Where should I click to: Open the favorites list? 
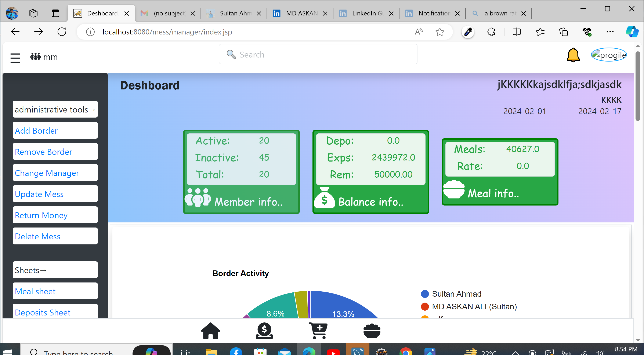pyautogui.click(x=540, y=32)
